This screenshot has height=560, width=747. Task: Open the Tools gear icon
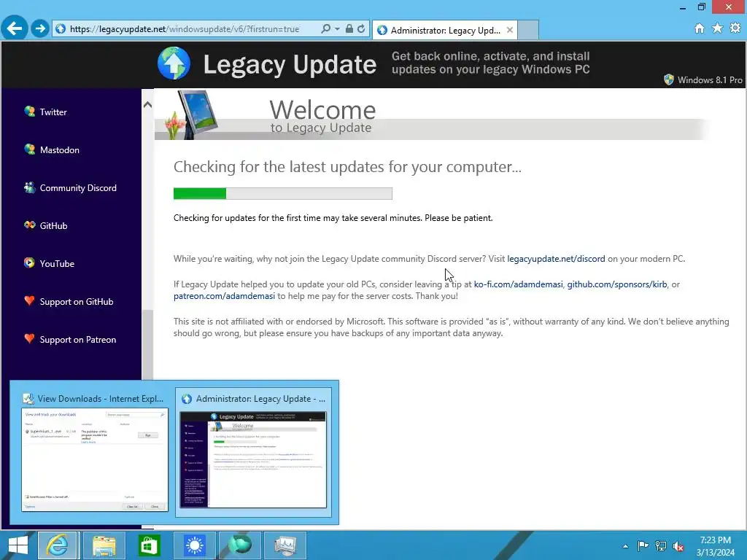[x=735, y=28]
